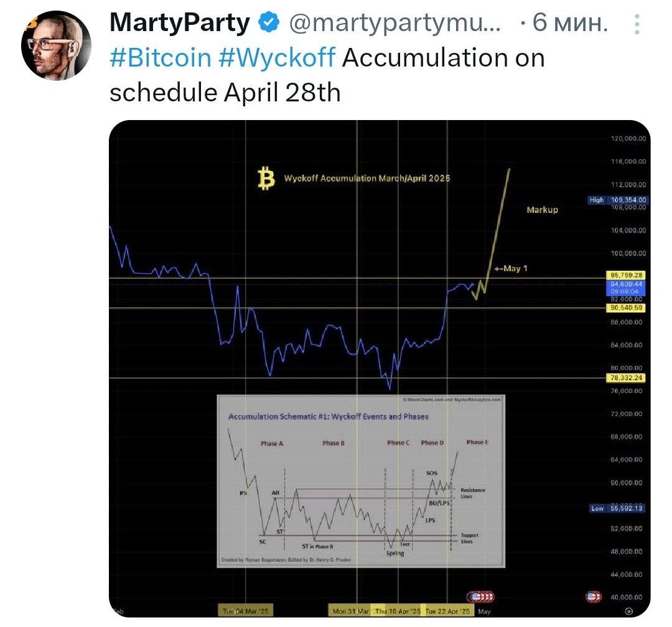
Task: Select the Mon 31 Mar date marker
Action: 350,611
